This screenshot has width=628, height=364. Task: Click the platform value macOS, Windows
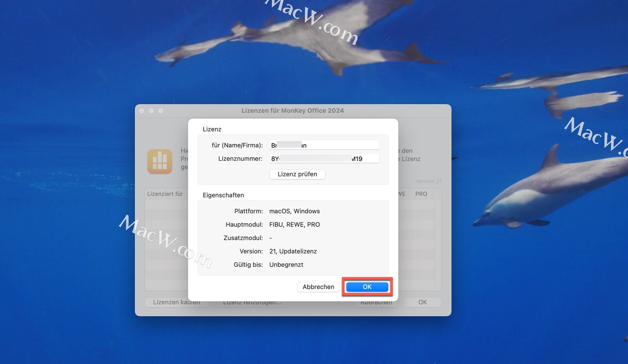(294, 211)
